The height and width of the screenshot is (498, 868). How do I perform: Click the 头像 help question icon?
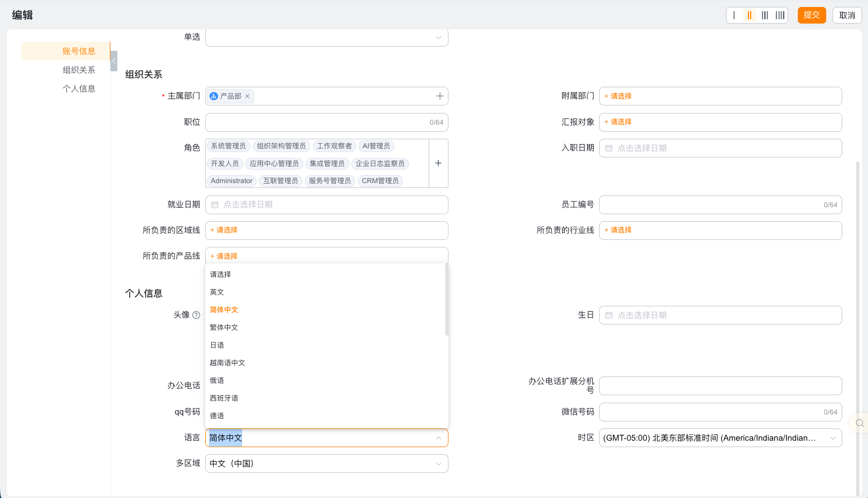coord(196,315)
